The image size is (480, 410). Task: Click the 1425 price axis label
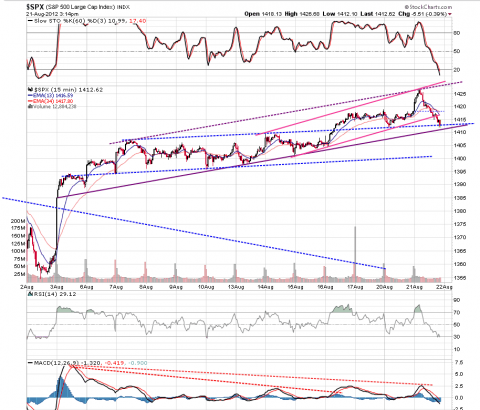[460, 94]
